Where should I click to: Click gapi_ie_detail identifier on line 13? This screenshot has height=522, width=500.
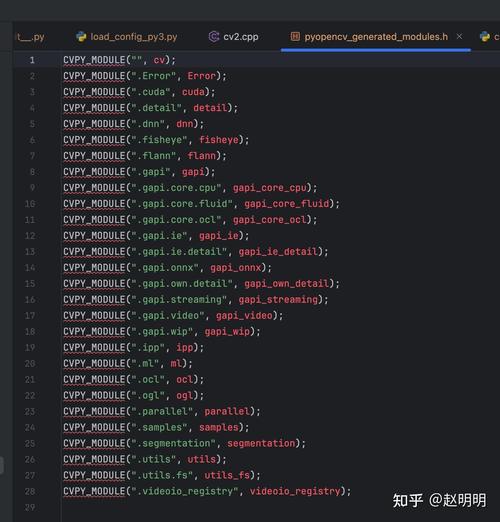278,252
